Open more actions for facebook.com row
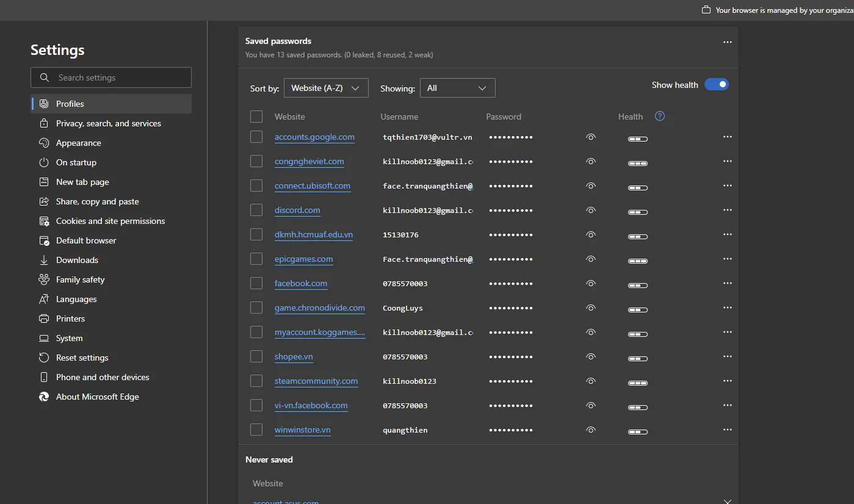Screen dimensions: 854x504 [727, 283]
